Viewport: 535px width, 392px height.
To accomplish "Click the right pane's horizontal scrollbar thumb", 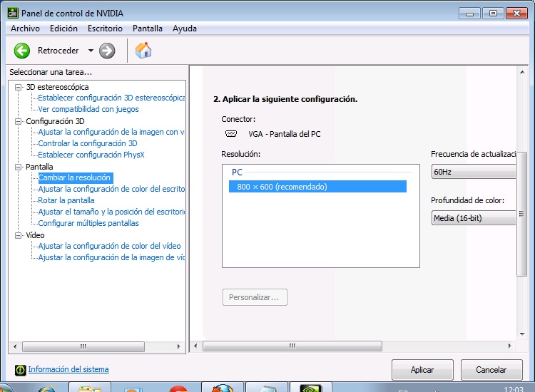I will (292, 346).
